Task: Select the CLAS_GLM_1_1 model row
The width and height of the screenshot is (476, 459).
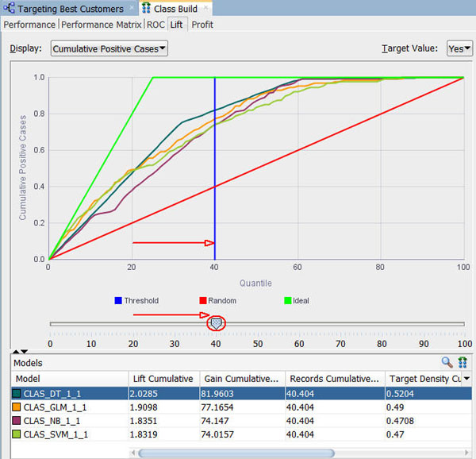Action: pyautogui.click(x=241, y=407)
